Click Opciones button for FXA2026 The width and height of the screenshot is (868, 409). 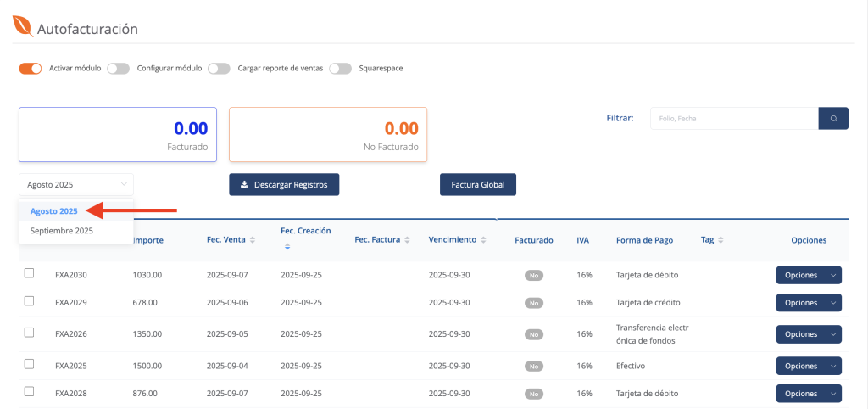point(801,334)
